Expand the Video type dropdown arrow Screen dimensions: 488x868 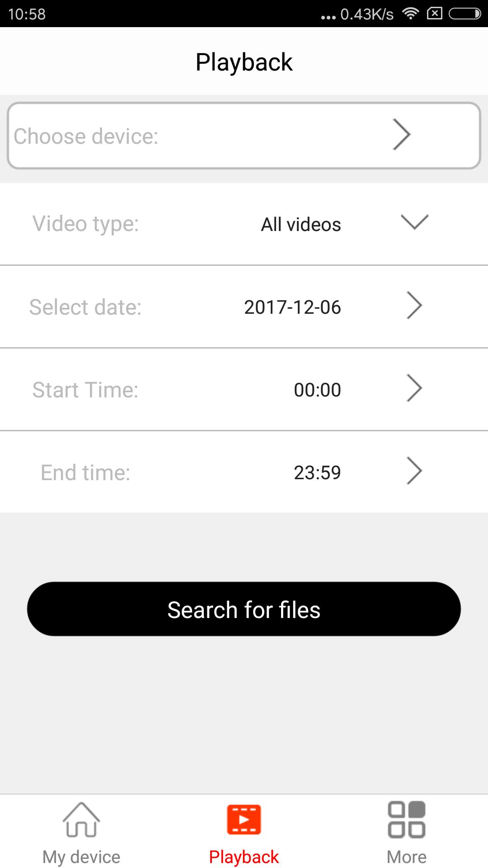coord(414,222)
